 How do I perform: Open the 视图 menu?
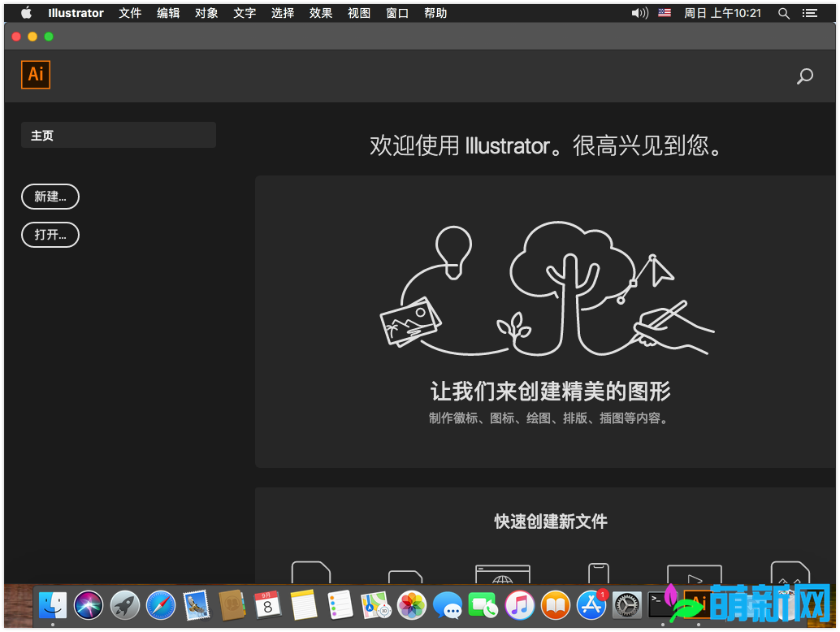pyautogui.click(x=359, y=13)
